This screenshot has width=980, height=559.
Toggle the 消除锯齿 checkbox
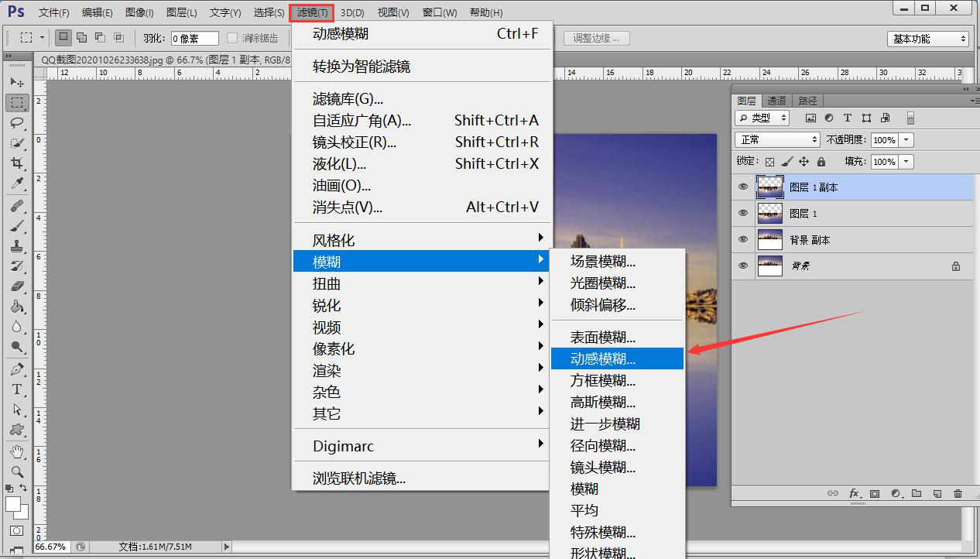pyautogui.click(x=232, y=38)
